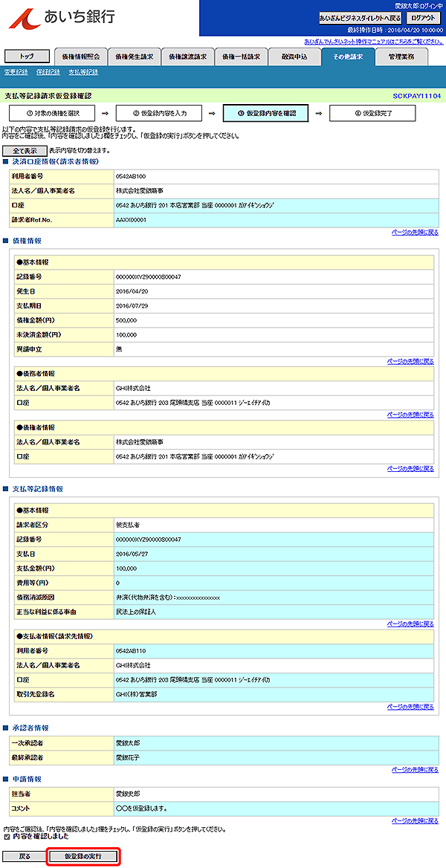Select the 支払日 value 2016/05/27
Viewport: 446px width, 868px height.
click(132, 554)
